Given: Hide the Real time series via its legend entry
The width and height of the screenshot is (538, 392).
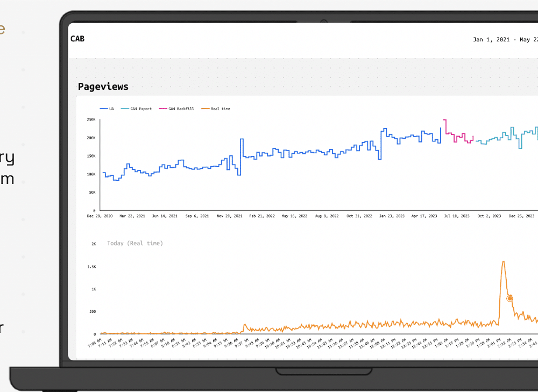Looking at the screenshot, I should click(x=215, y=108).
